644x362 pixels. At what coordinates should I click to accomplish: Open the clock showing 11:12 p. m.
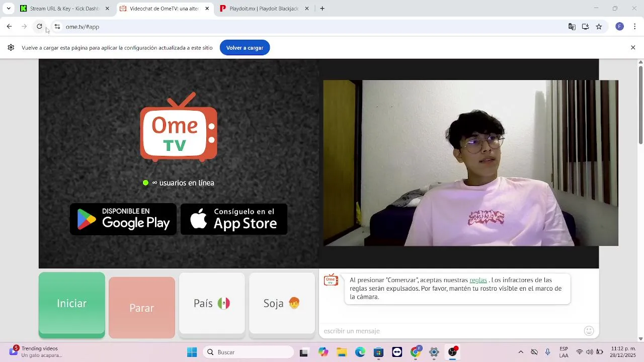tap(623, 352)
